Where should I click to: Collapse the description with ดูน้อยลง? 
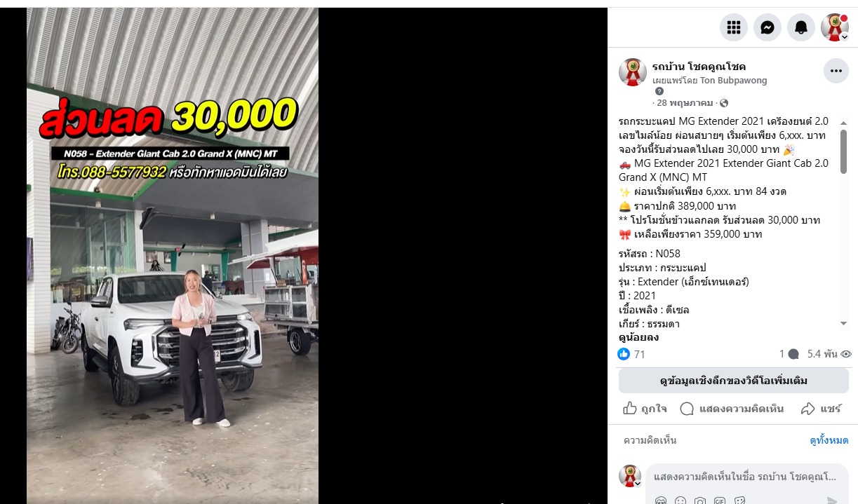638,337
